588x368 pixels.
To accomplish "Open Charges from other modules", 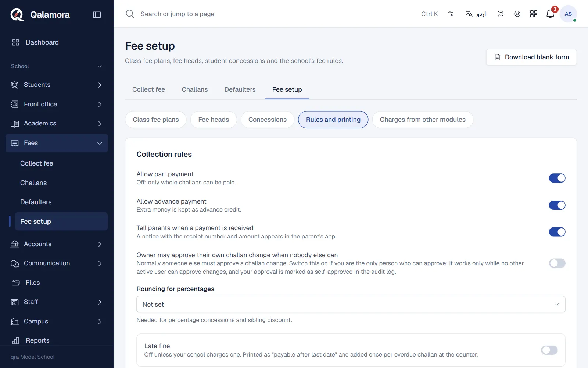I will point(423,120).
